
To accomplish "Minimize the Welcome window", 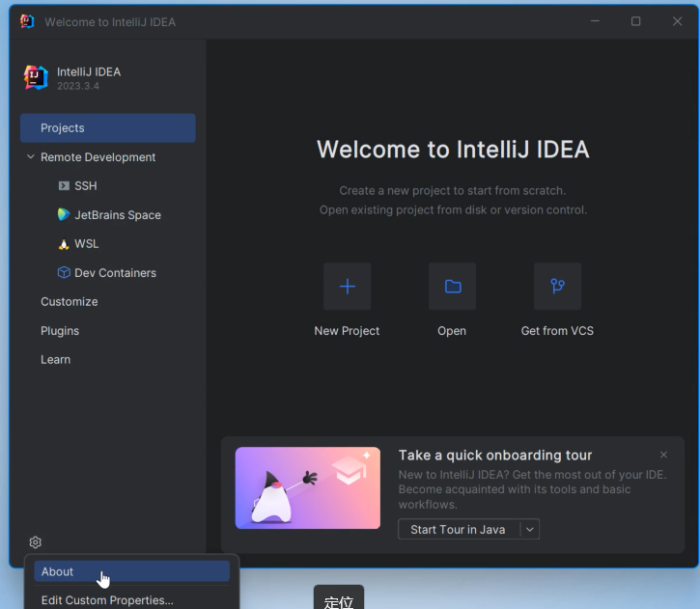I will coord(595,21).
